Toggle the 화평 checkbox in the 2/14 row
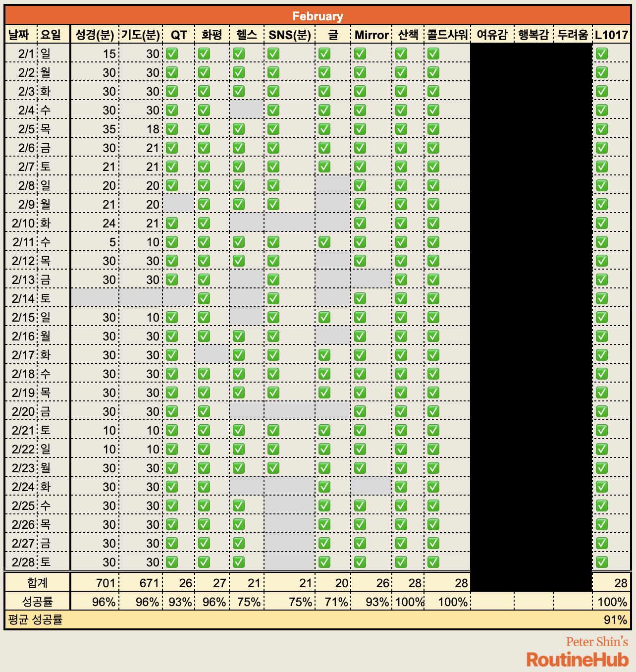Image resolution: width=636 pixels, height=672 pixels. 204,298
